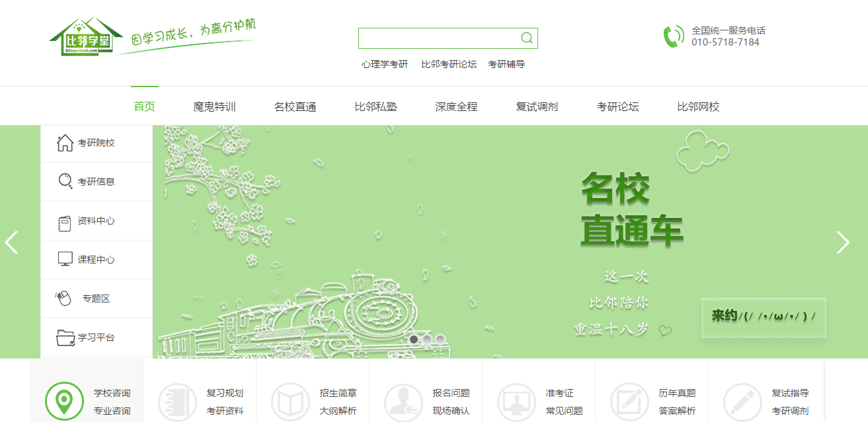Open the 魔鬼特训 navigation tab
Screen dimensions: 868x422
tap(214, 106)
